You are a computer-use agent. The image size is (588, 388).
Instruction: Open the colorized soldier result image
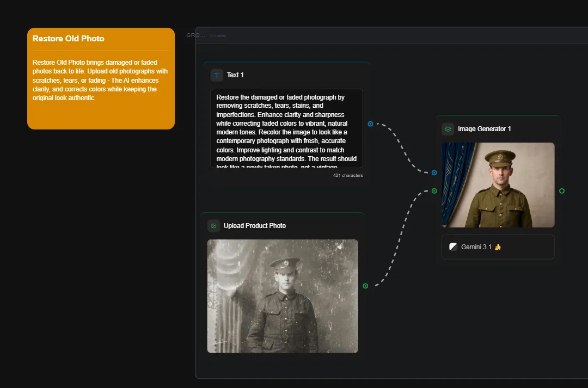[498, 185]
